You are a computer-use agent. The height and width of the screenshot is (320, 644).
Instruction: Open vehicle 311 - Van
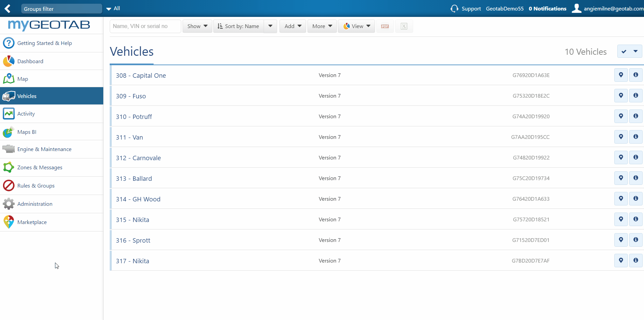[129, 137]
